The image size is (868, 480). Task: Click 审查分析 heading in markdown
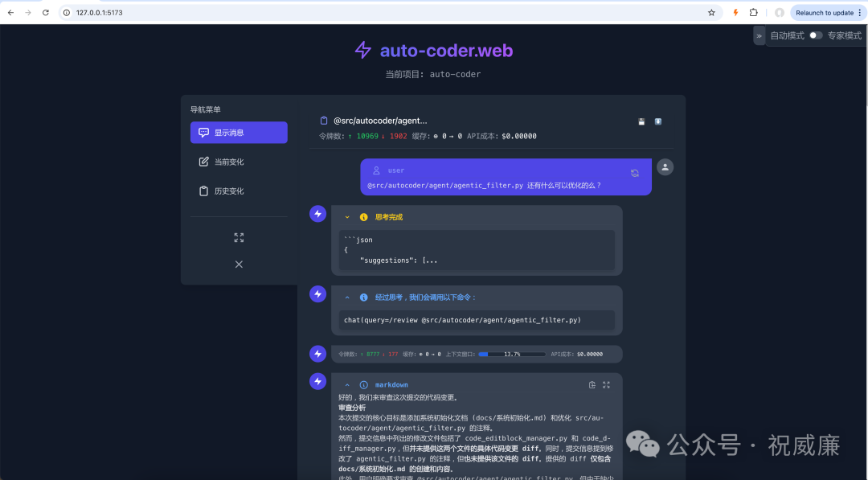[352, 408]
